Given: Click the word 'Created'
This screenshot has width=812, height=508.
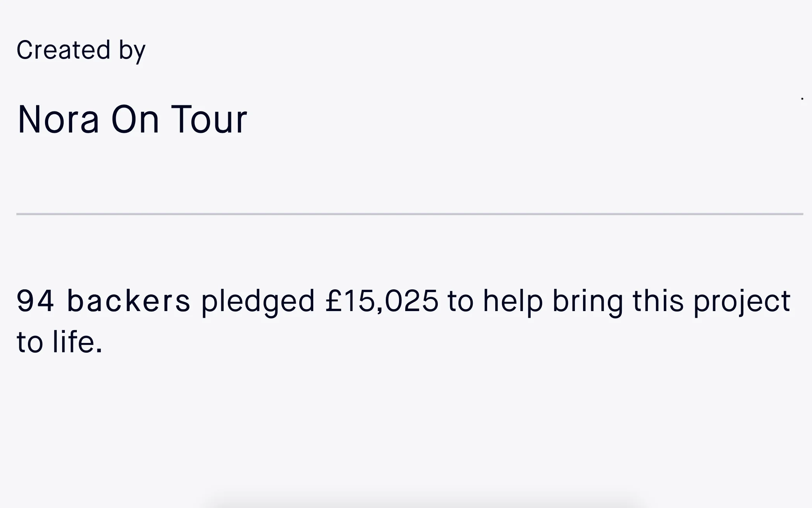Looking at the screenshot, I should [x=63, y=50].
